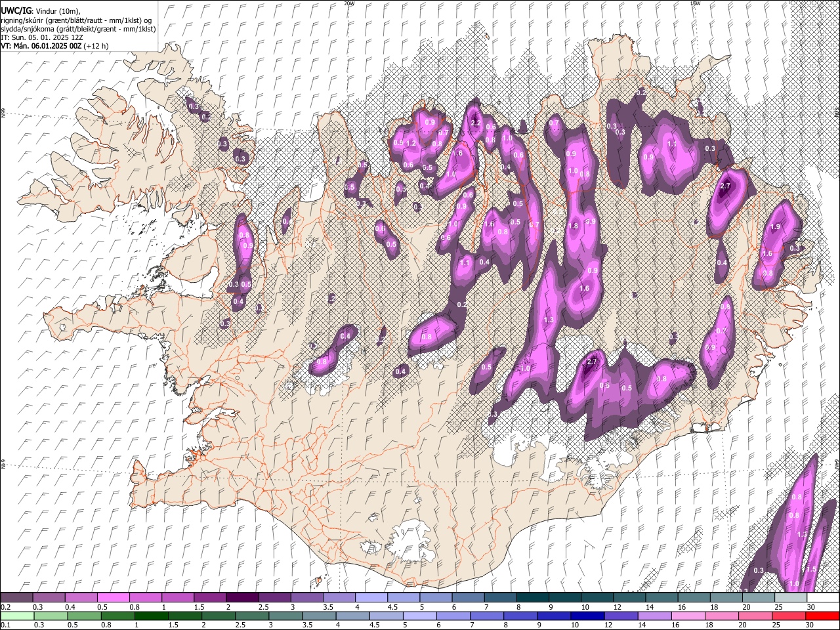Click the '1.9' snowfall value in the east
The image size is (840, 630).
click(775, 226)
